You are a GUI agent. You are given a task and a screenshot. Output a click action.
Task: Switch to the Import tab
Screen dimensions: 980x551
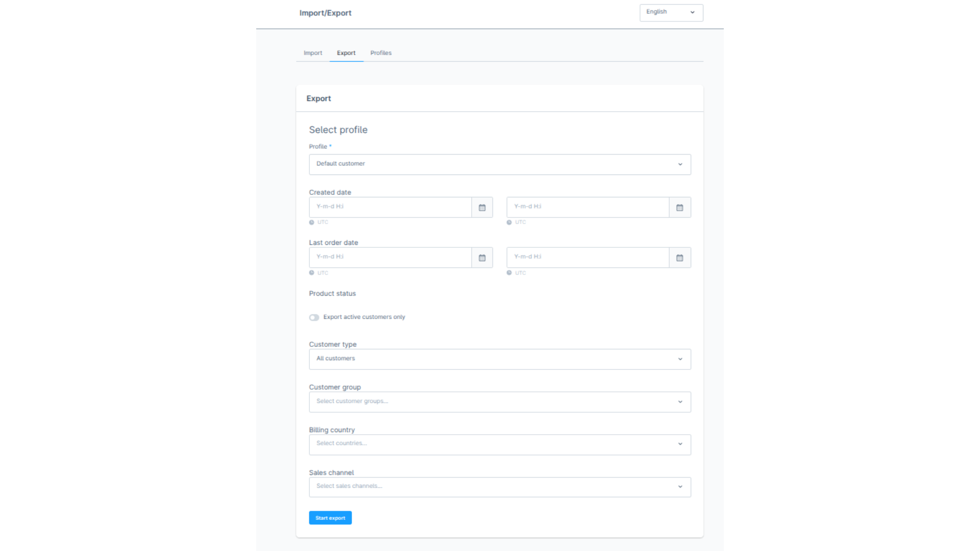tap(313, 53)
